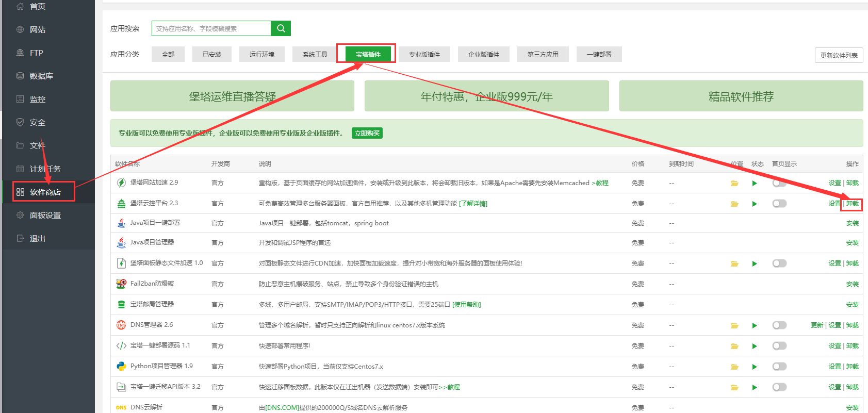868x413 pixels.
Task: Click the 更新软件列表 button
Action: coord(839,55)
